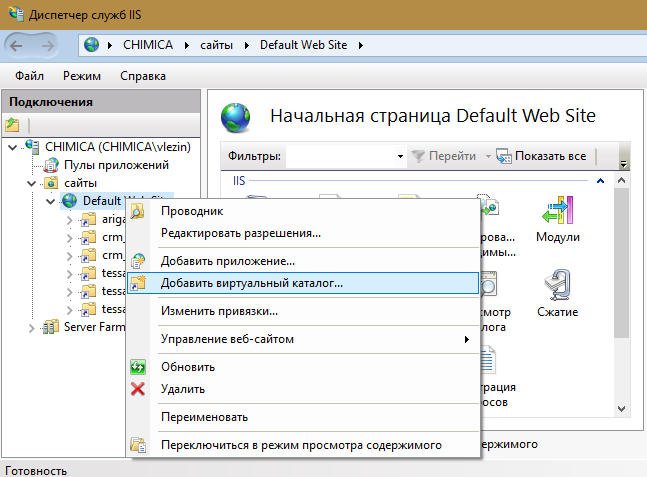This screenshot has height=477, width=647.
Task: Open the Сжатие feature icon
Action: 557,286
